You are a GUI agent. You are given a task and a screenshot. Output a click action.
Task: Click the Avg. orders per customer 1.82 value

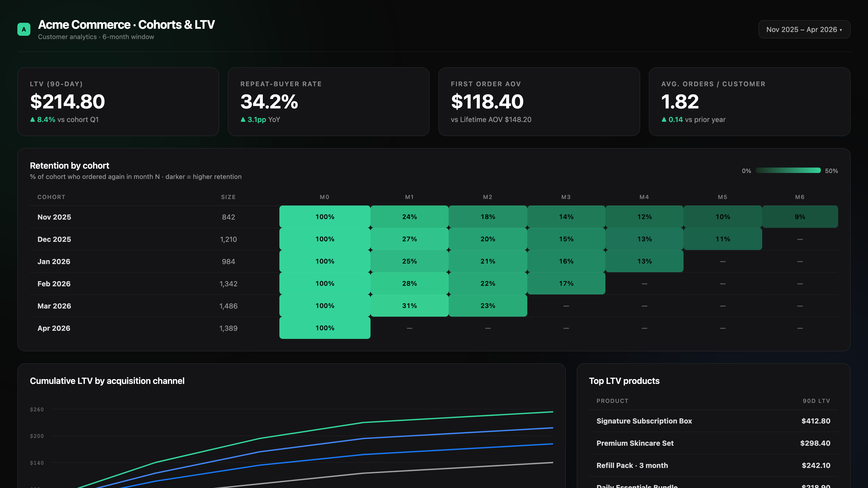[x=680, y=101]
